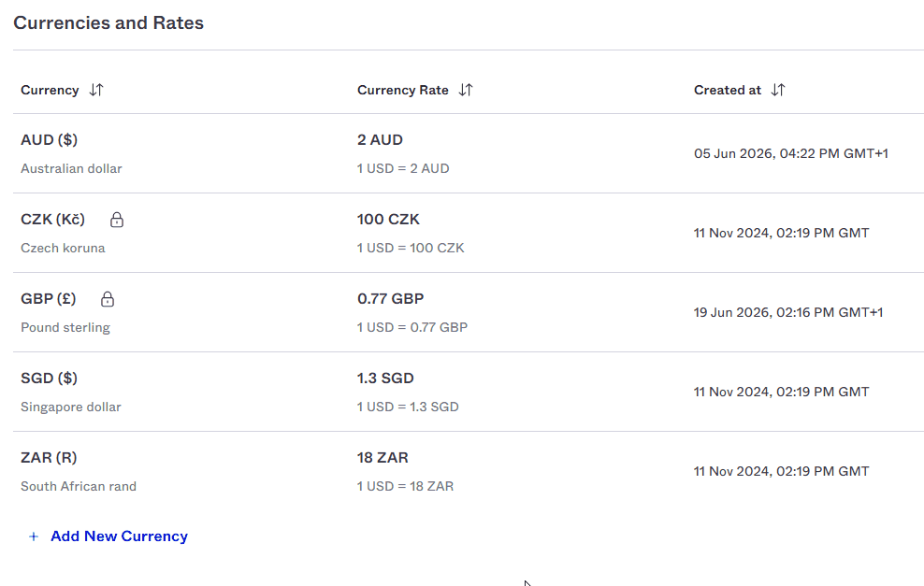Click the Created at column header label
The height and width of the screenshot is (586, 924).
(728, 90)
